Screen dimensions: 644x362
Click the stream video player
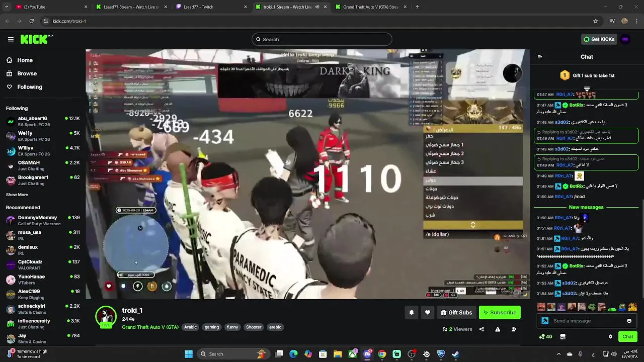(307, 174)
